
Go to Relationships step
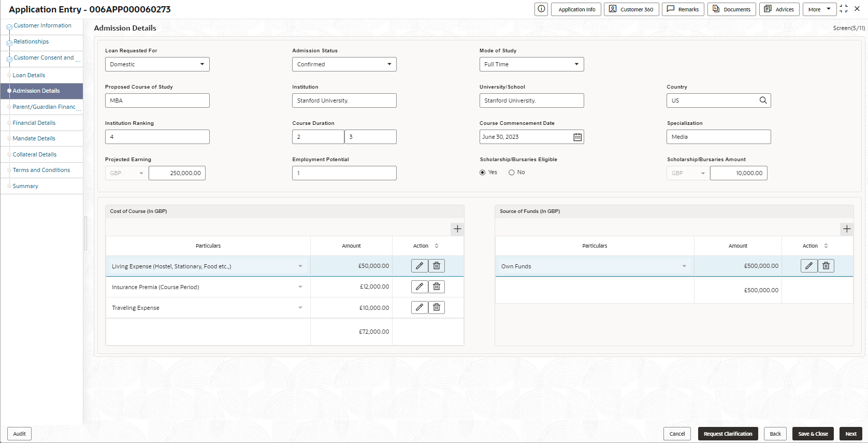click(x=31, y=42)
